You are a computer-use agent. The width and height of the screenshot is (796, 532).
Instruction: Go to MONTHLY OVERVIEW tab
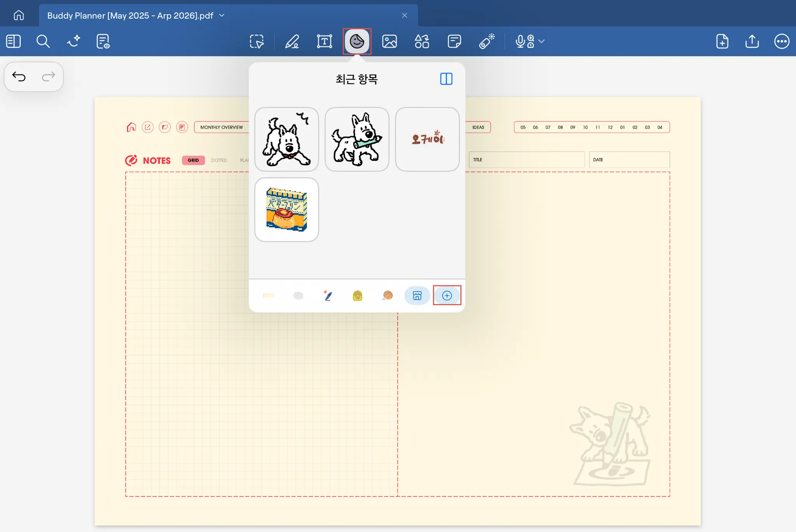coord(222,127)
